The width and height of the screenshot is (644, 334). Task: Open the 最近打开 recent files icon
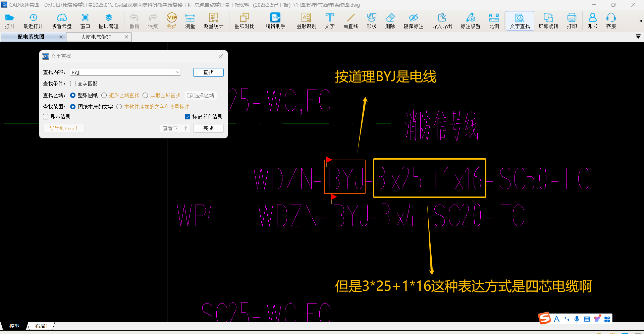coord(33,21)
